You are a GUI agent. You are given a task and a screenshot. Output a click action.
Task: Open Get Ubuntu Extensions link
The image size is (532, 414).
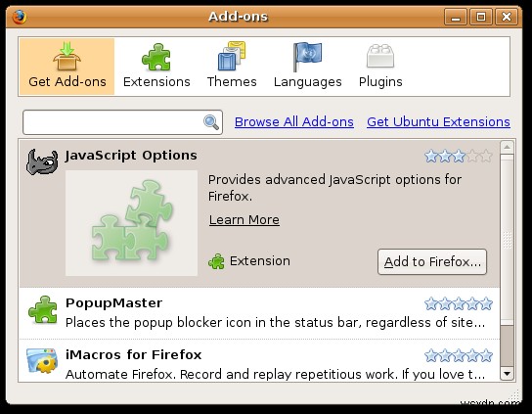tap(438, 122)
